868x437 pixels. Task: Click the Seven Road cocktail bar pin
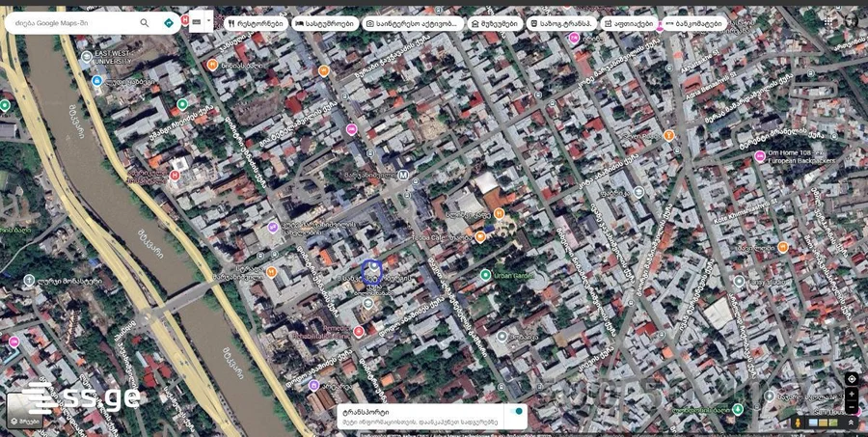(x=668, y=135)
